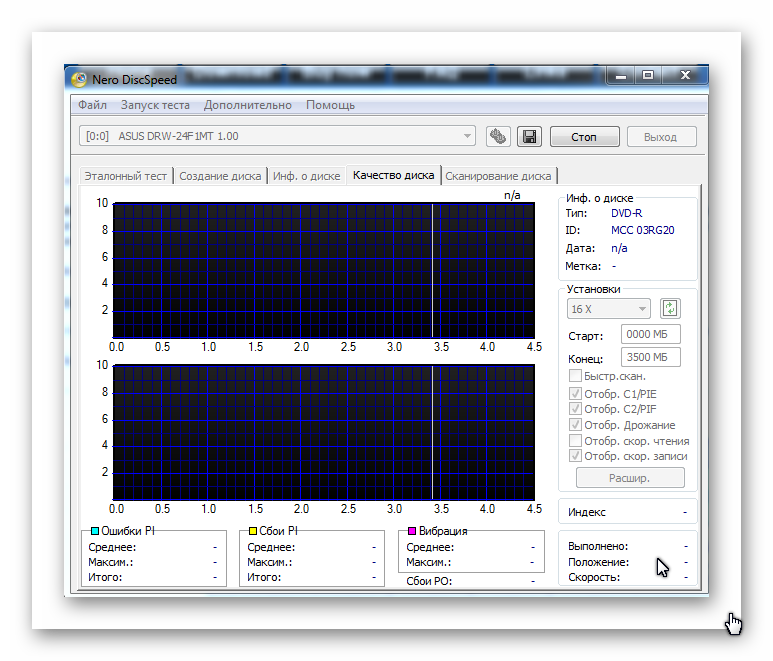Click the green refresh icon beside speed
The height and width of the screenshot is (661, 773).
670,309
